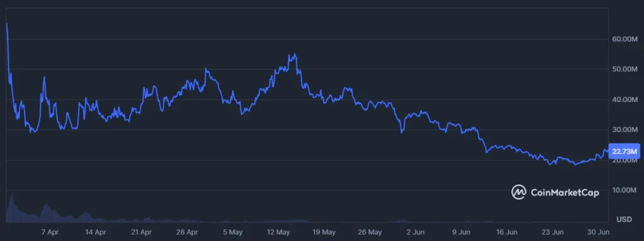Select the 14 Apr date marker

point(96,232)
